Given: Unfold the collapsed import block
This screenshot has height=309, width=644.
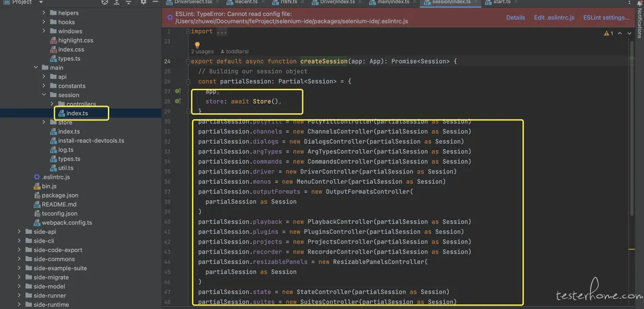Looking at the screenshot, I should (x=188, y=31).
